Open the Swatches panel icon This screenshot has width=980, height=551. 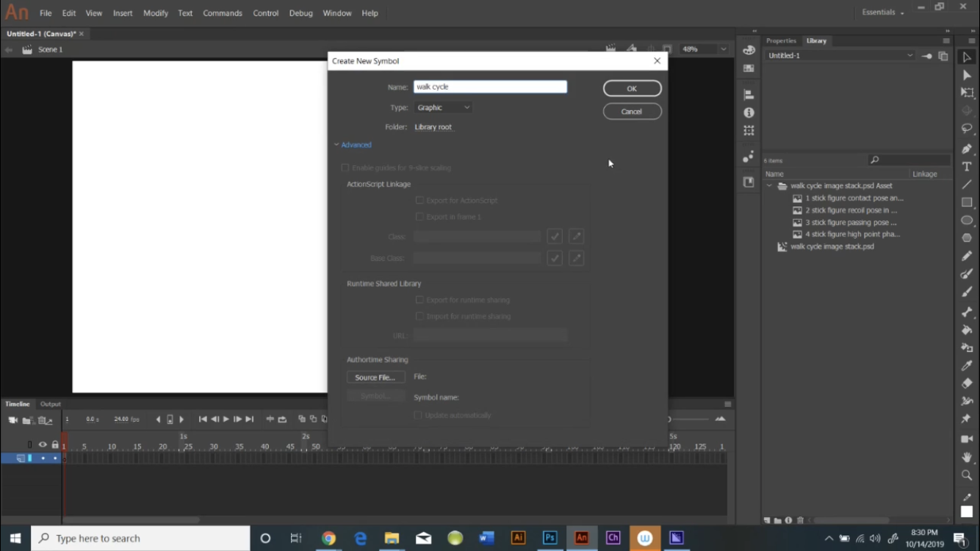pyautogui.click(x=749, y=68)
